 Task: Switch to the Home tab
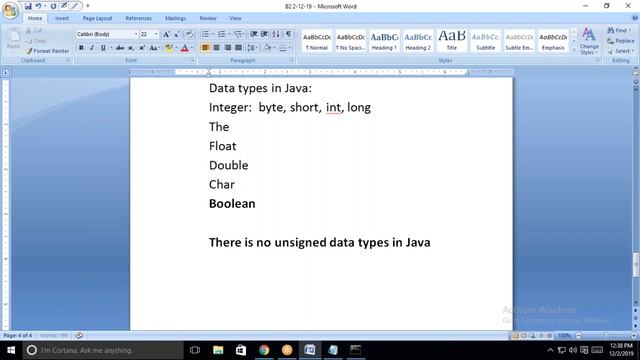click(x=35, y=18)
